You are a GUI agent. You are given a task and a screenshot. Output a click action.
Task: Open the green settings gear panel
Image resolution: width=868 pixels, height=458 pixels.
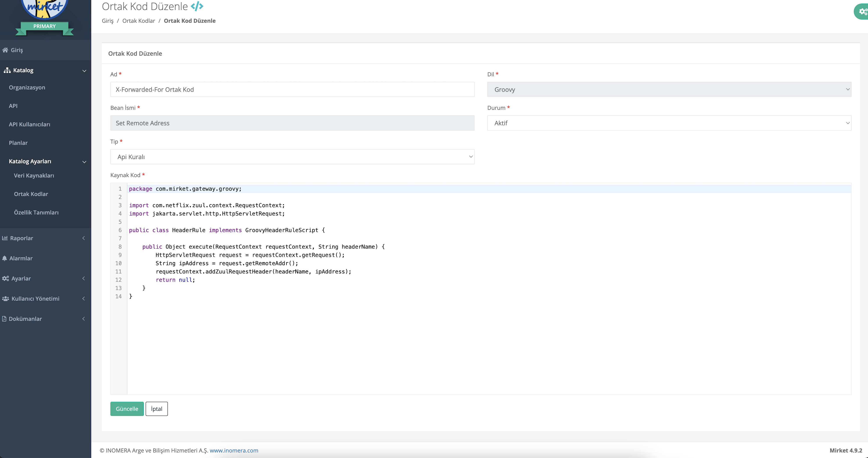tap(861, 12)
